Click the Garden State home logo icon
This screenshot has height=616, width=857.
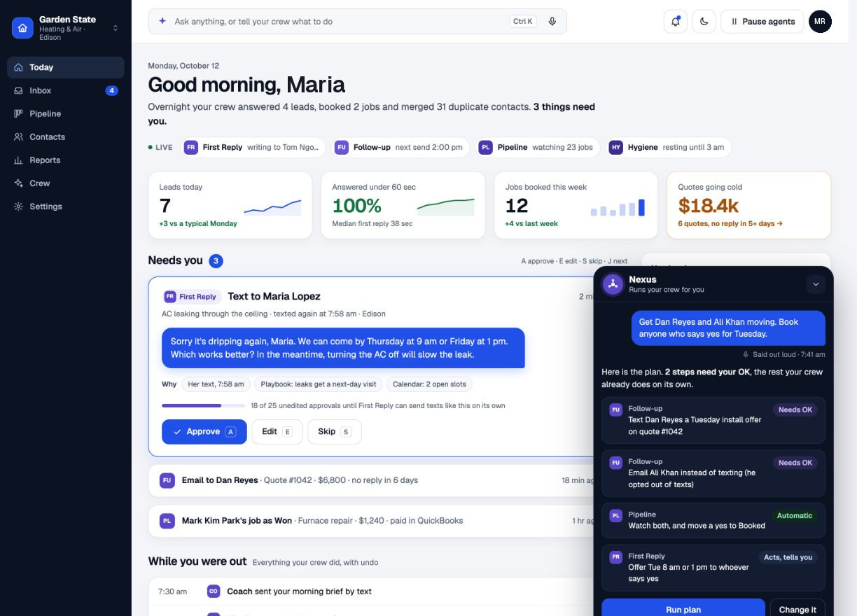(22, 28)
